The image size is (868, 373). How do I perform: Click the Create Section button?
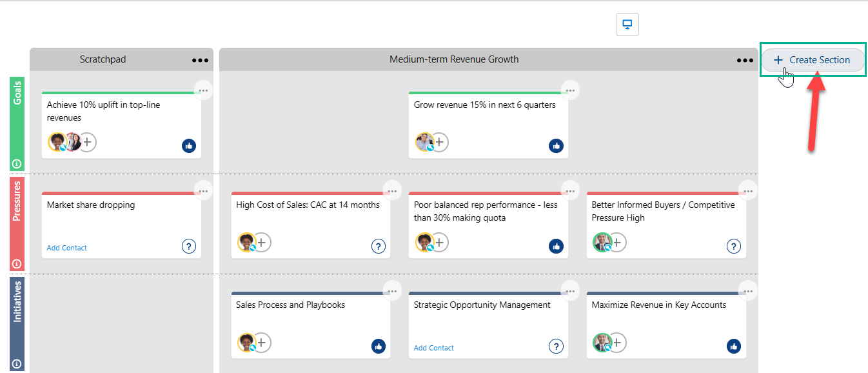(813, 60)
